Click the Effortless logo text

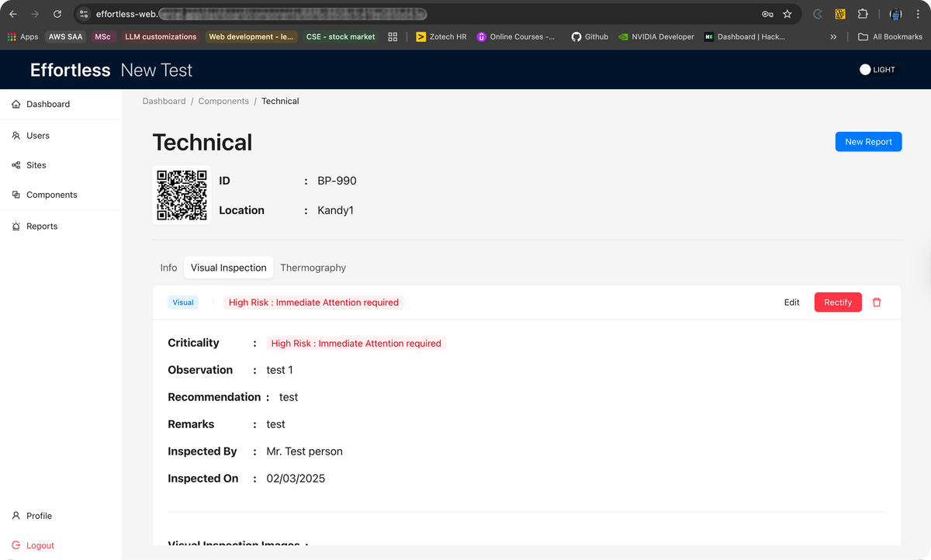(70, 70)
